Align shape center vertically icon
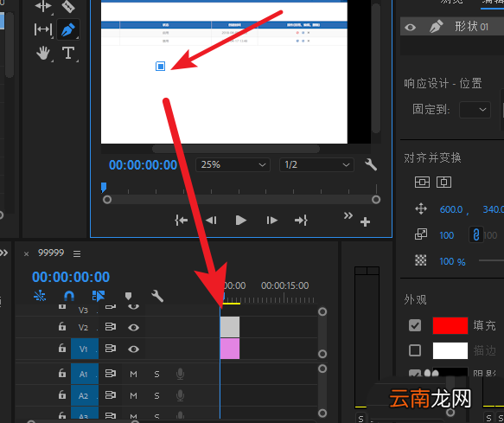Screen dimensions: 504x423 422,182
